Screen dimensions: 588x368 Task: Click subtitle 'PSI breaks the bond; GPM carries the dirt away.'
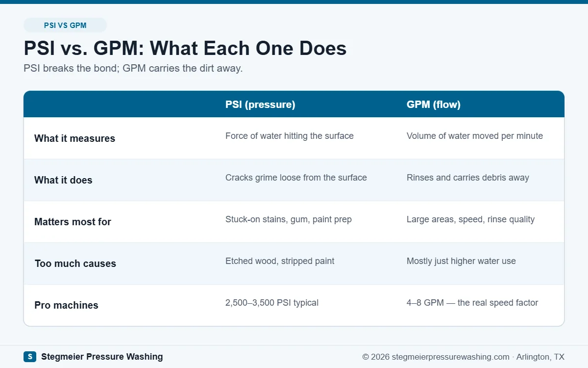(133, 68)
